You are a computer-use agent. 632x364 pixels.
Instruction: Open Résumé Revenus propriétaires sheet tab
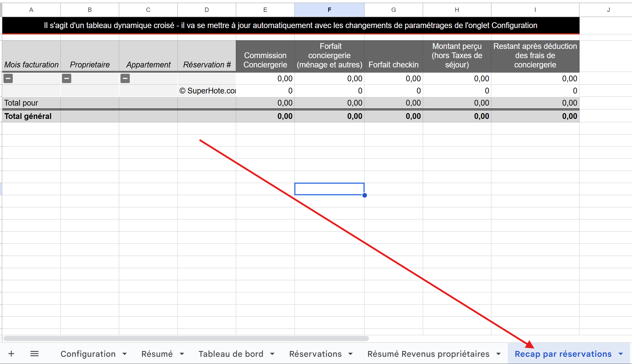click(428, 354)
